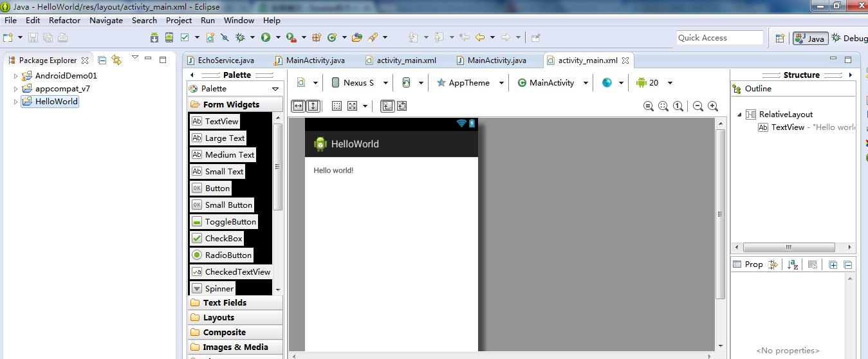The width and height of the screenshot is (868, 359).
Task: Switch to the Java perspective
Action: pos(810,39)
